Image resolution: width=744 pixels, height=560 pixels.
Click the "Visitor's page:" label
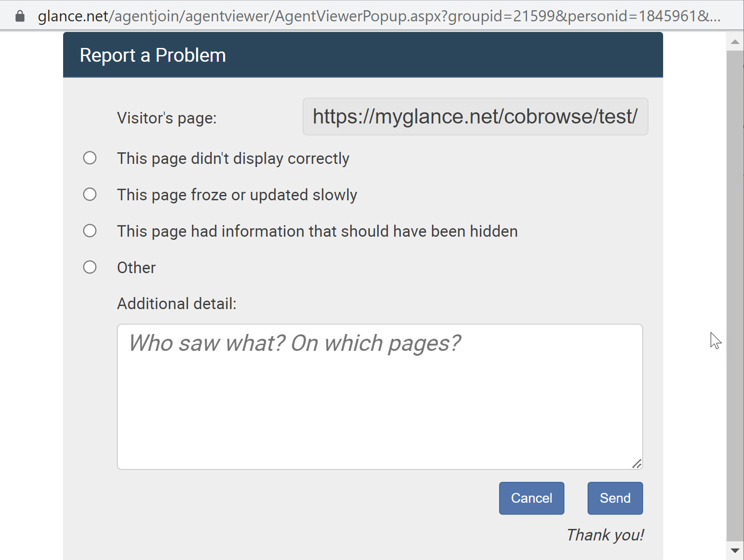pos(167,118)
